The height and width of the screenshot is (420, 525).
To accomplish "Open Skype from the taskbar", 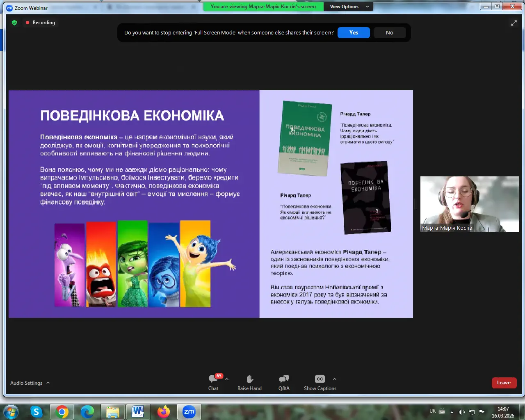I will point(37,411).
